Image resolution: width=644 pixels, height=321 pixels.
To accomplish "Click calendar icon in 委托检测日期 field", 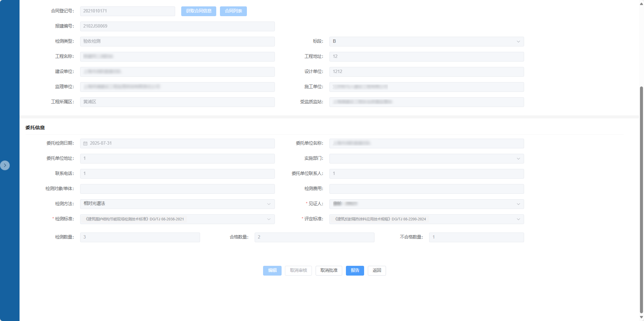I will pos(85,143).
